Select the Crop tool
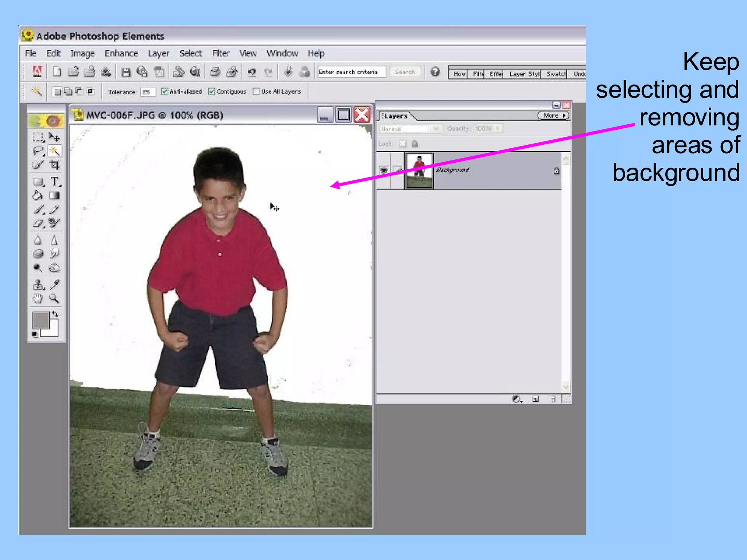747x560 pixels. (54, 165)
